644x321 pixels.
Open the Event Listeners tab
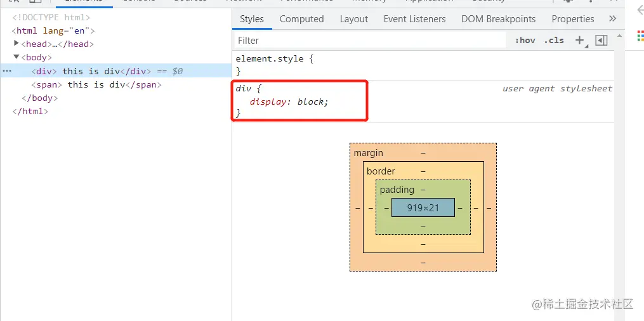(414, 19)
